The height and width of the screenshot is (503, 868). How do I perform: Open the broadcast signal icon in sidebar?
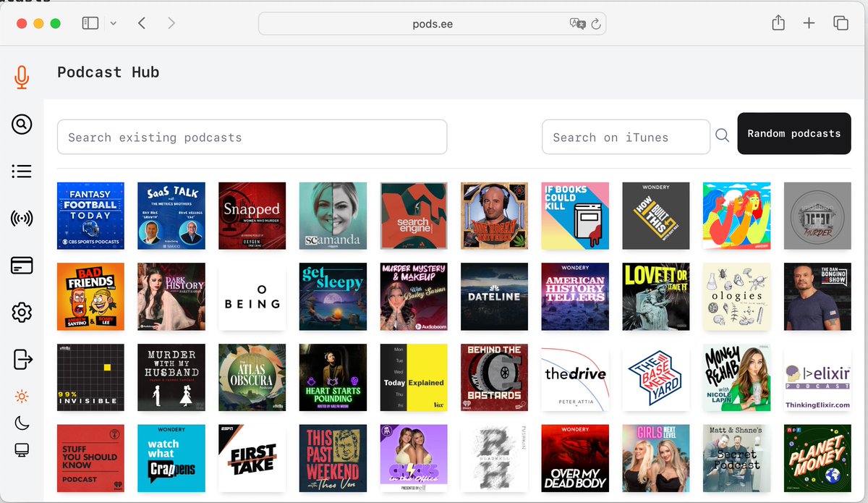point(22,218)
